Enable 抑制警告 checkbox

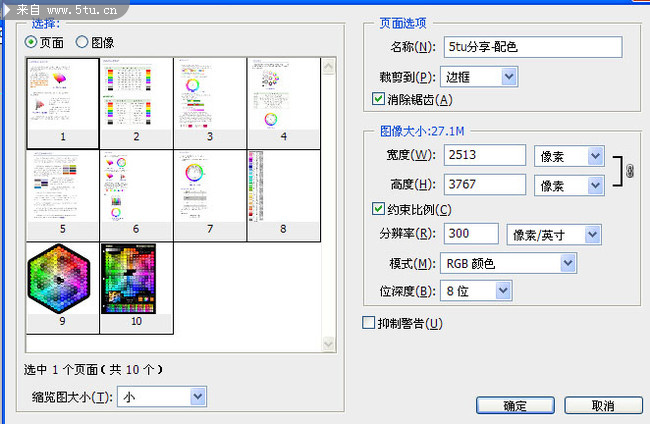pos(369,323)
